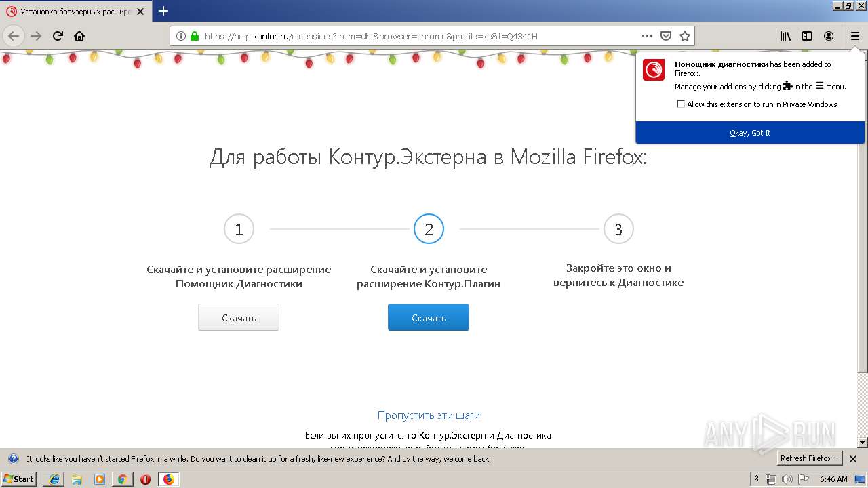Go forward one page in the toolbar

36,36
